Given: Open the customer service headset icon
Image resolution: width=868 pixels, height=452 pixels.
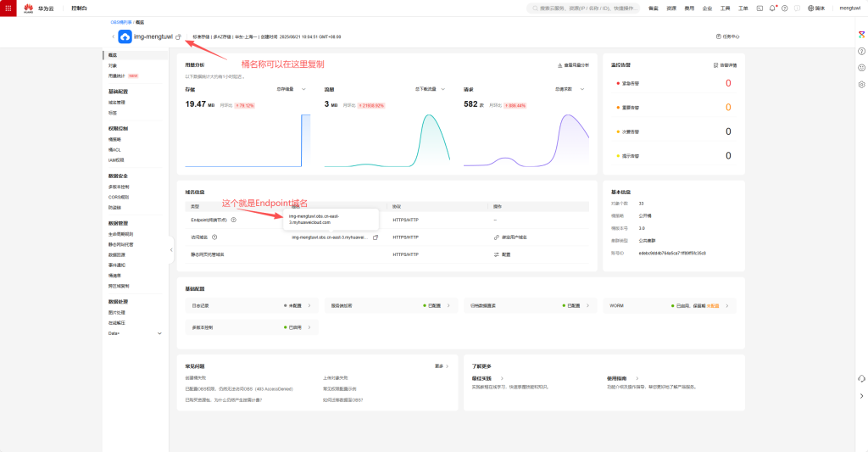Looking at the screenshot, I should [x=861, y=378].
